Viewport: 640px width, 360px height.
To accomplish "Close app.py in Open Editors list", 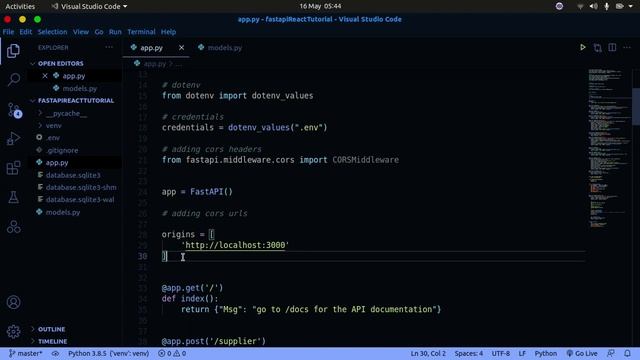I will [x=45, y=76].
